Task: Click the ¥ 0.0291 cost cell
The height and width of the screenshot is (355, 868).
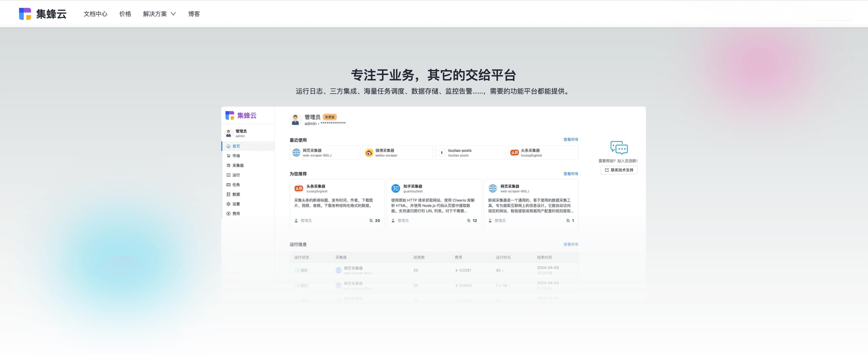Action: coord(463,270)
